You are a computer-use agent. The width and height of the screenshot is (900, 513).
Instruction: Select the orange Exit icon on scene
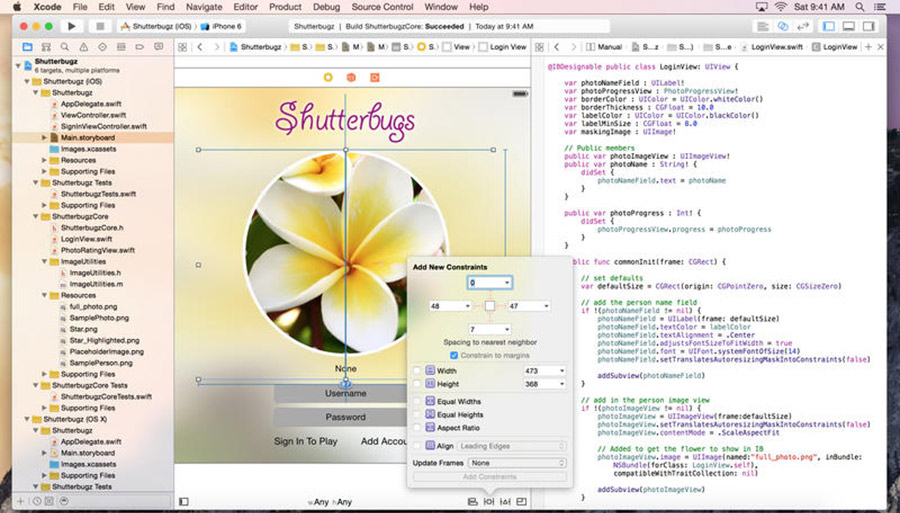coord(375,77)
